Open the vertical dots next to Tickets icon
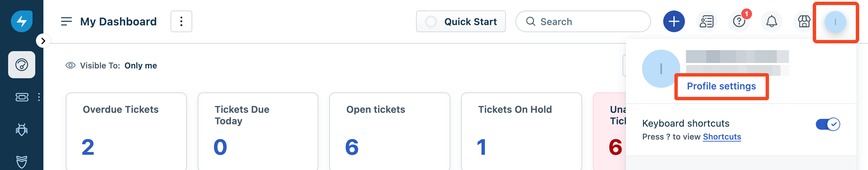Screen dimensions: 868x170 (x=39, y=97)
